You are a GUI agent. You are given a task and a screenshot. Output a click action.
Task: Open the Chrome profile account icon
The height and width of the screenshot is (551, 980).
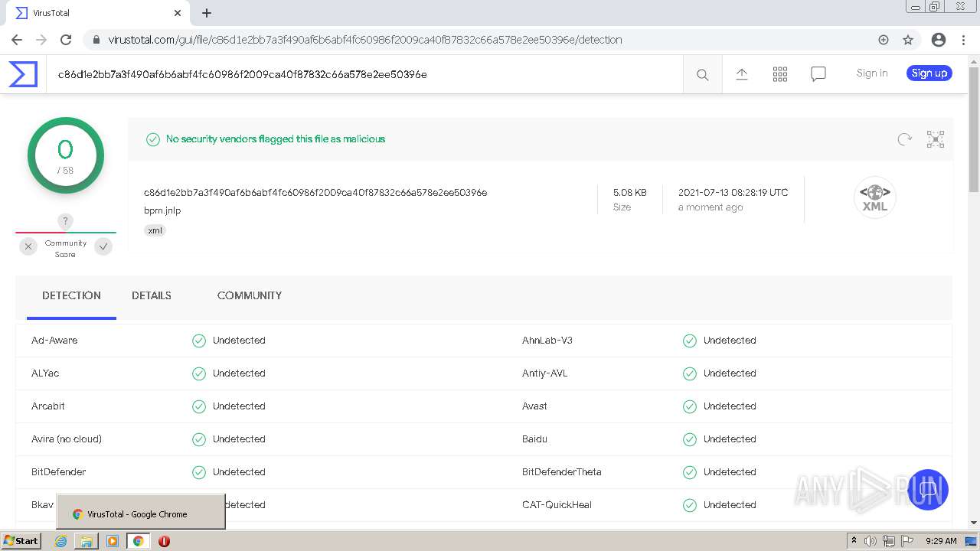pyautogui.click(x=938, y=40)
